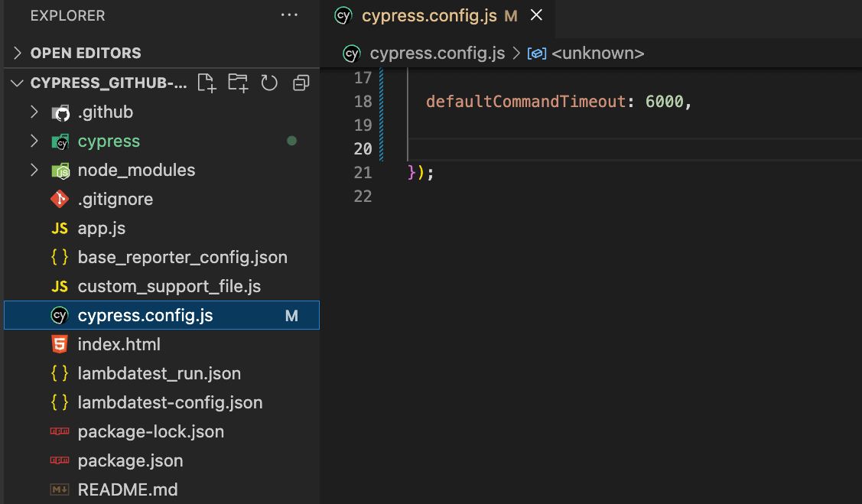Click the git icon next to .gitignore

coord(60,199)
